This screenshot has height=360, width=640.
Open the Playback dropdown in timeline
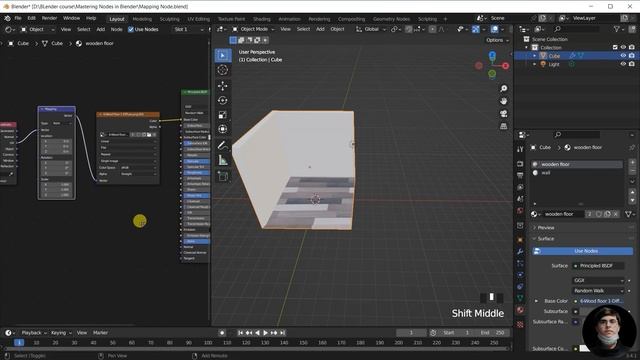[x=33, y=333]
